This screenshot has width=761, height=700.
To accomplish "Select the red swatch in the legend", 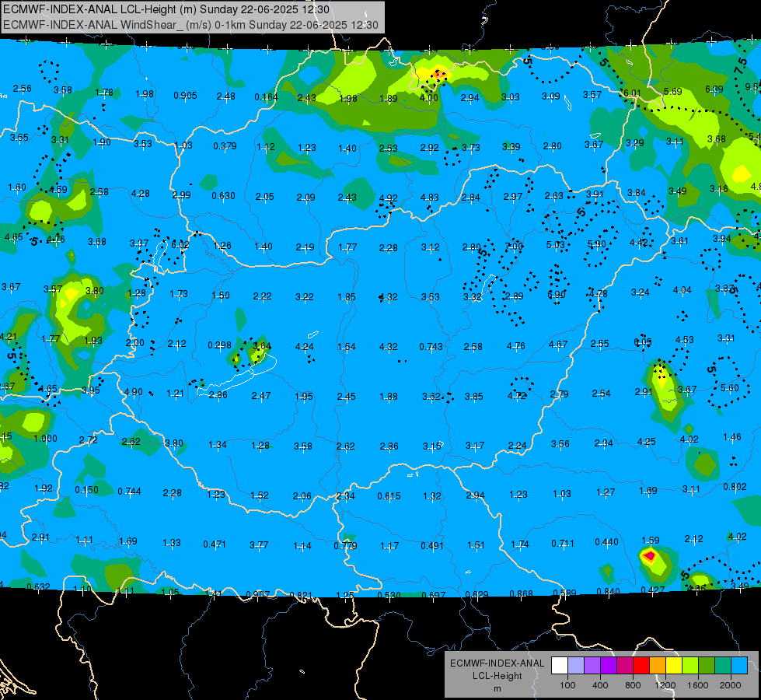I will point(641,666).
